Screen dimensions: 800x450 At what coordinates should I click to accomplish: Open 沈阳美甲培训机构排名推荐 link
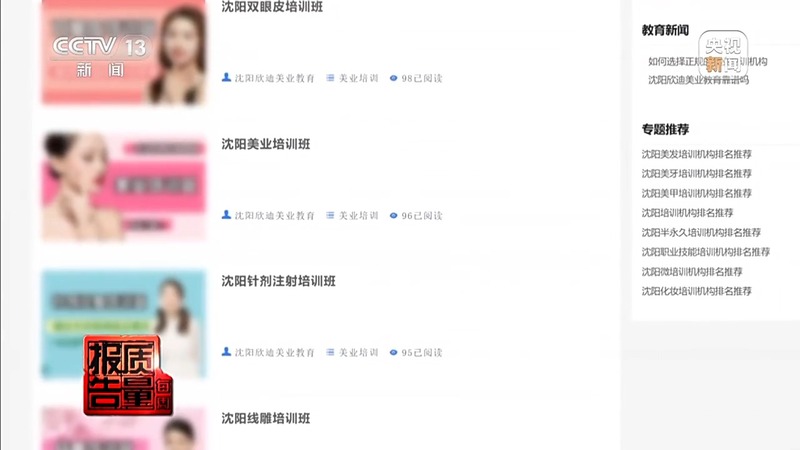[696, 193]
